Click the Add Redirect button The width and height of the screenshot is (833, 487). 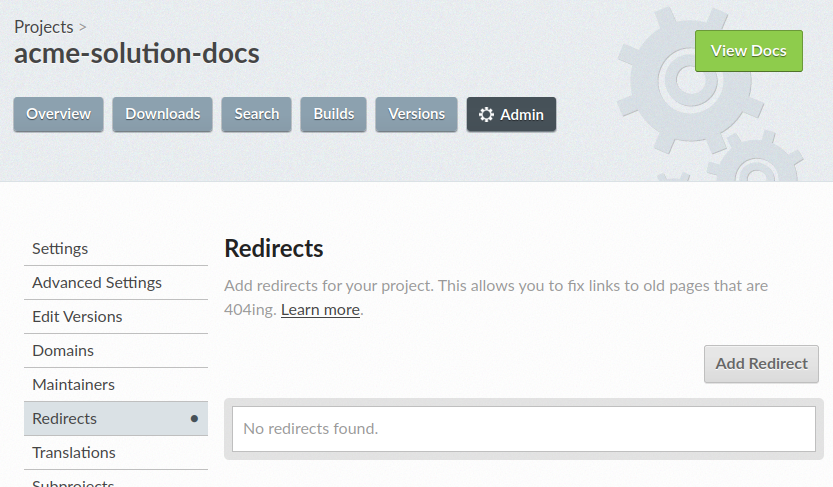761,364
